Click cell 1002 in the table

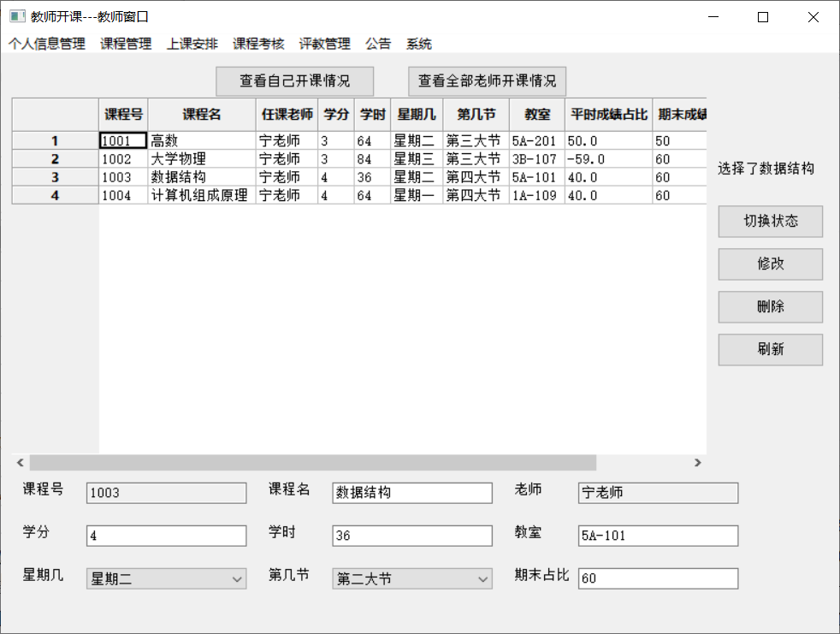pyautogui.click(x=123, y=159)
